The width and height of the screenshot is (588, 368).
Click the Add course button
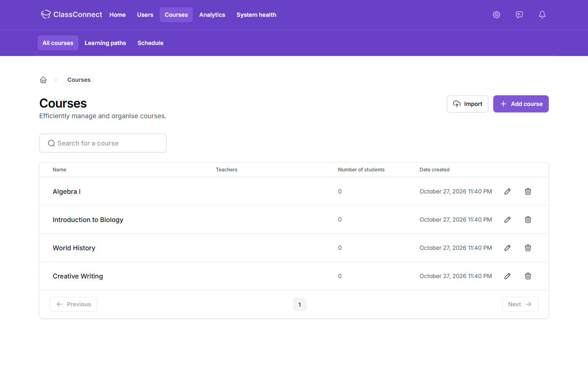click(521, 104)
